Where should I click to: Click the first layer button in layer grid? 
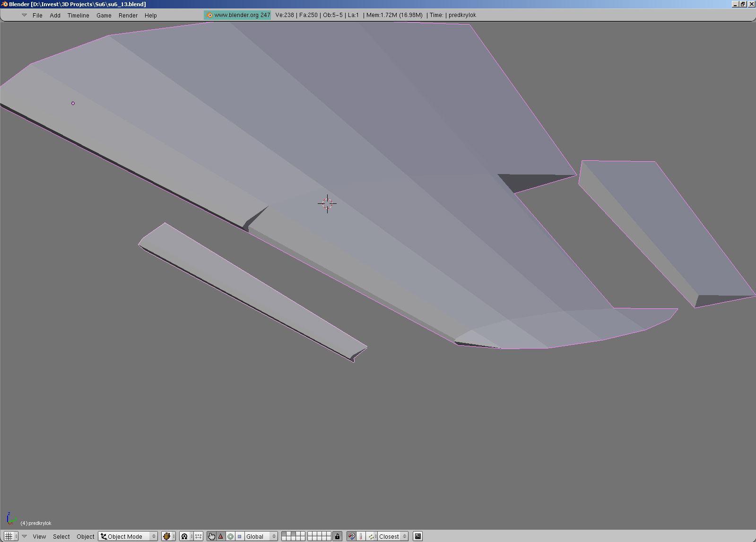284,534
